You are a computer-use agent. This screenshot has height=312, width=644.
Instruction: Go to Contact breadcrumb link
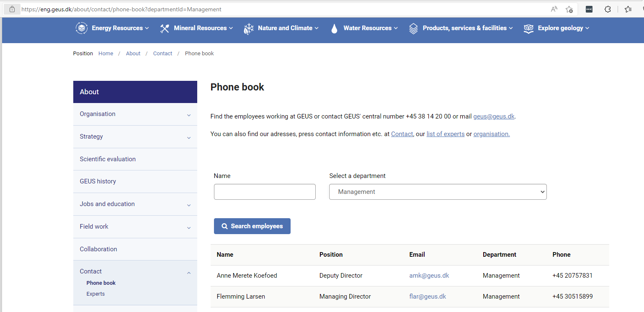162,53
